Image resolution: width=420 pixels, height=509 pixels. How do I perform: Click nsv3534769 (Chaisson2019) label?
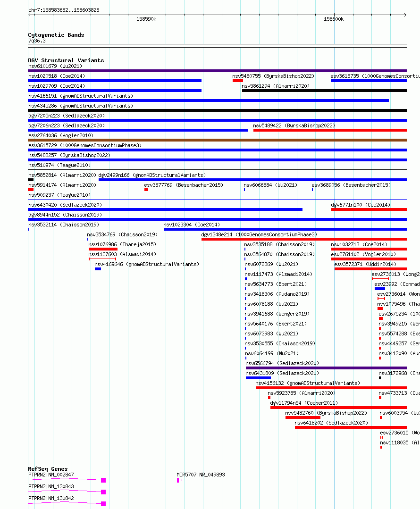(122, 235)
